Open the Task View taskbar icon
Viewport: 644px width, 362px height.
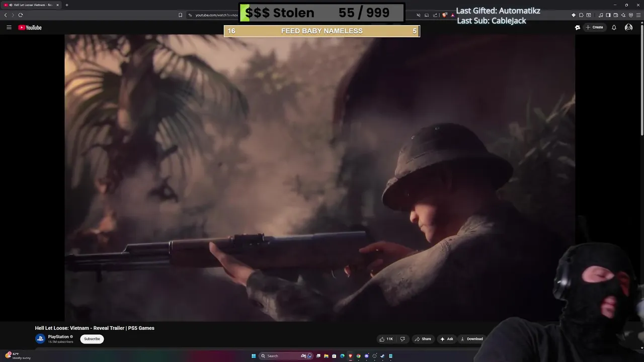pyautogui.click(x=318, y=356)
